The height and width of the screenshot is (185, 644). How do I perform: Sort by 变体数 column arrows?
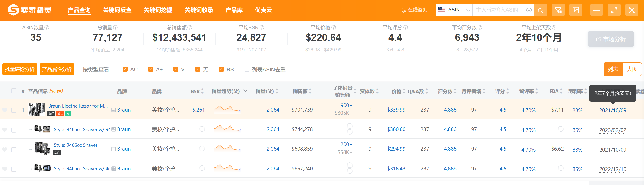pyautogui.click(x=377, y=91)
